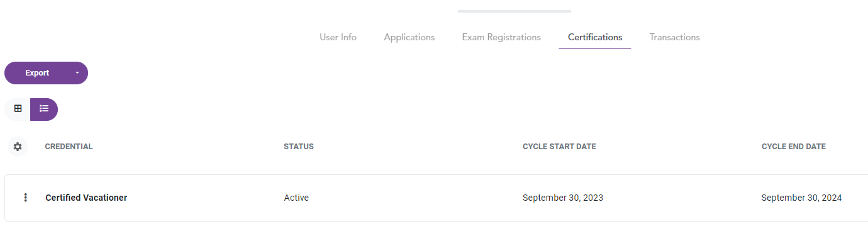This screenshot has width=868, height=236.
Task: Select the September 30, 2024 end date
Action: coord(801,198)
